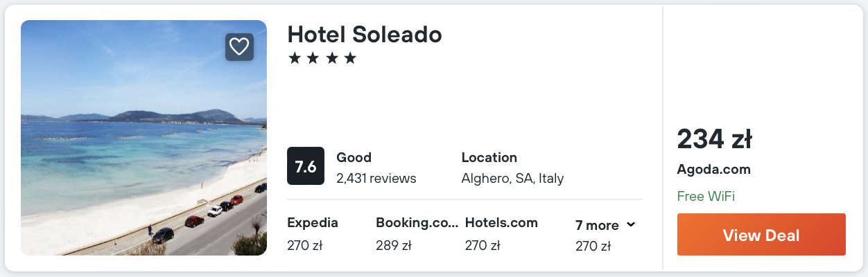Image resolution: width=868 pixels, height=277 pixels.
Task: Click the 270 zł price under Hotels.com
Action: pos(482,245)
